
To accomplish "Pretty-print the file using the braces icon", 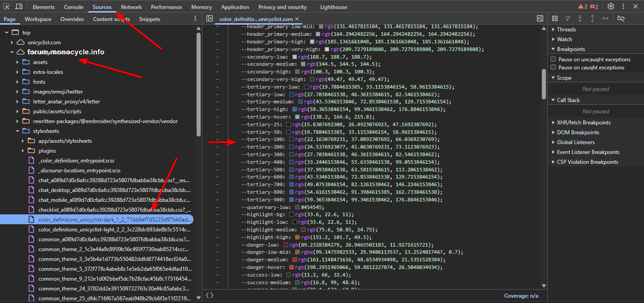I will (209, 295).
